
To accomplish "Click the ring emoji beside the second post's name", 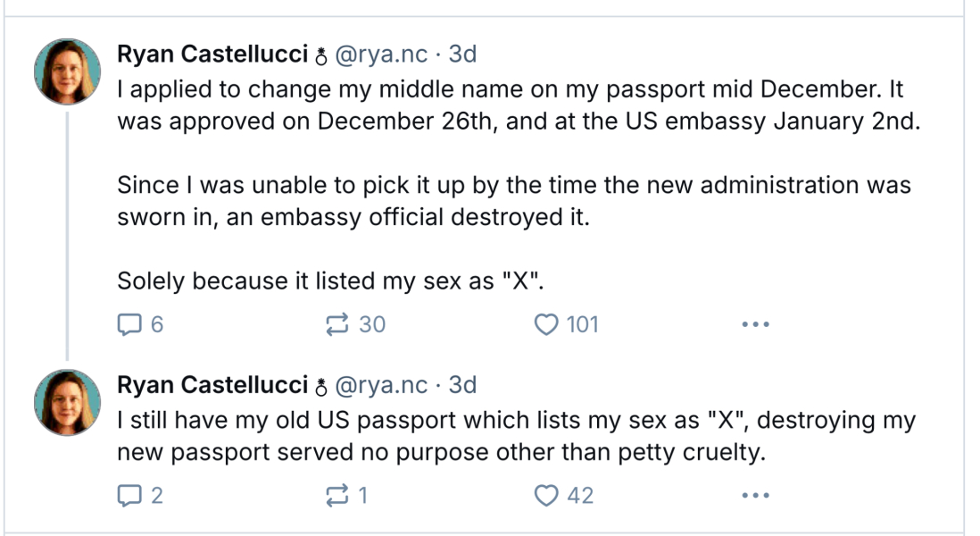I will (320, 387).
